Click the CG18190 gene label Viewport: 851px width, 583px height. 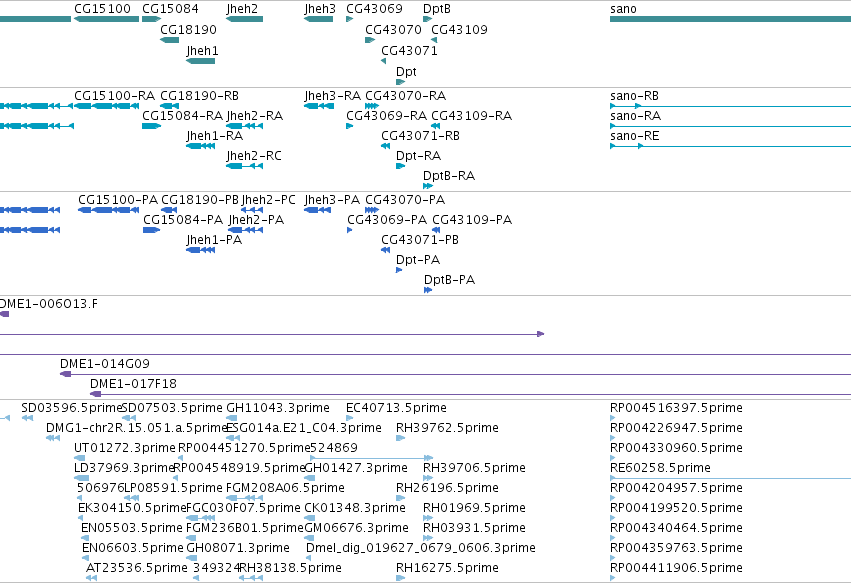[x=188, y=29]
